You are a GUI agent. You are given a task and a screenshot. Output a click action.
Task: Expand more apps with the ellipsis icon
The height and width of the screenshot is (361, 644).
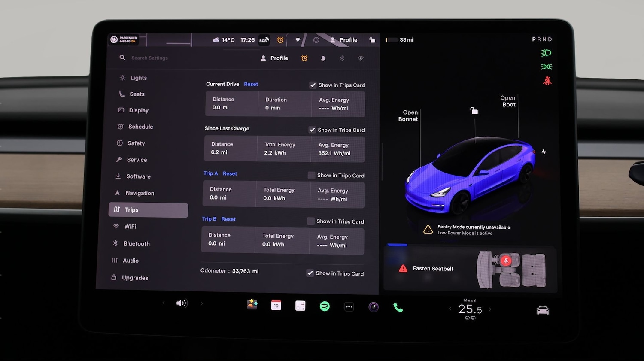point(349,306)
